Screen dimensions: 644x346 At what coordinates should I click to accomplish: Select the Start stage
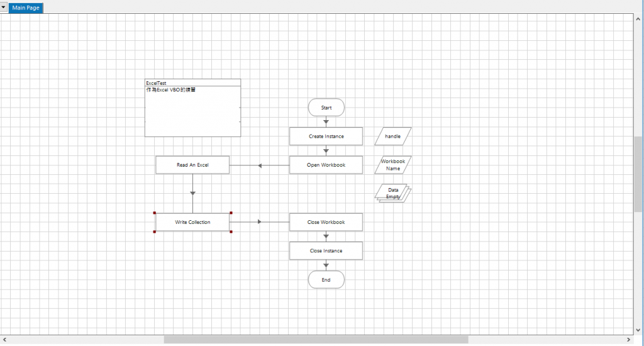(326, 108)
